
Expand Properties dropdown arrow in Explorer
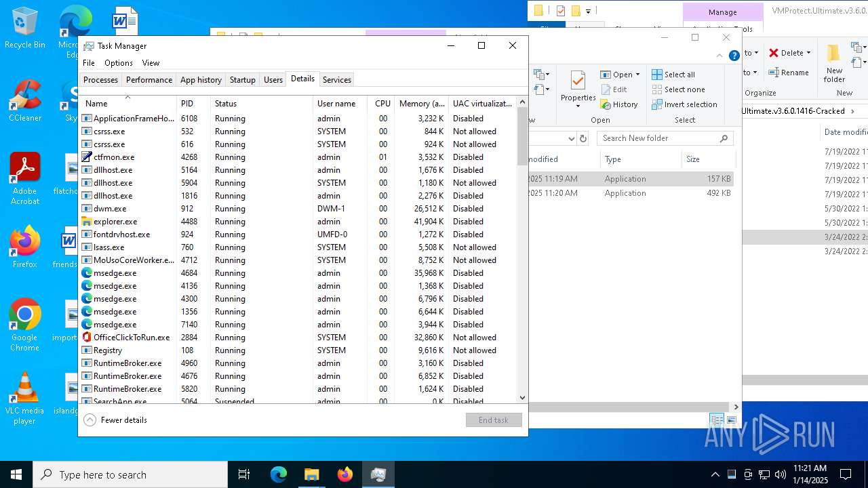pos(578,106)
